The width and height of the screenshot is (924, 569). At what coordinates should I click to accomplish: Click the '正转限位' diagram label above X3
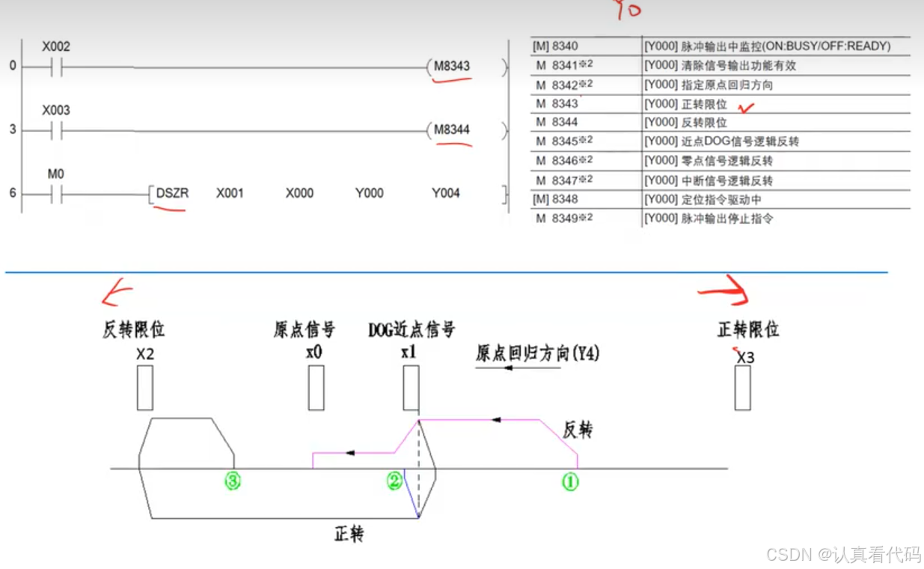pyautogui.click(x=748, y=329)
